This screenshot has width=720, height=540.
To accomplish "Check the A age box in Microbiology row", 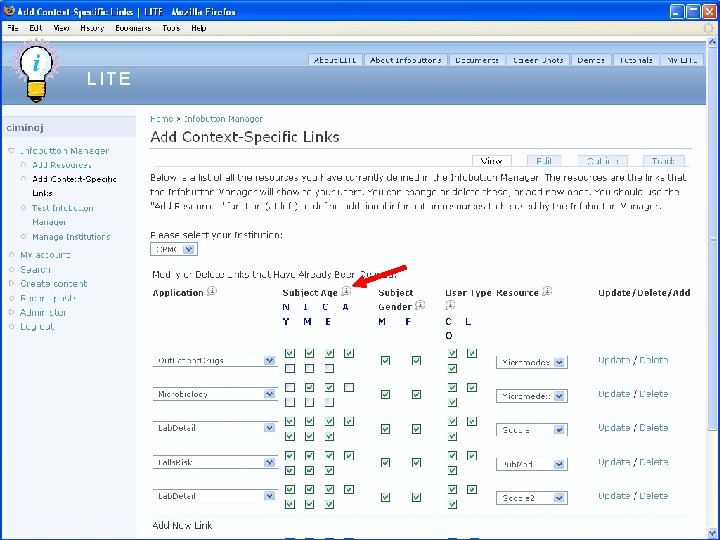I will [x=349, y=388].
